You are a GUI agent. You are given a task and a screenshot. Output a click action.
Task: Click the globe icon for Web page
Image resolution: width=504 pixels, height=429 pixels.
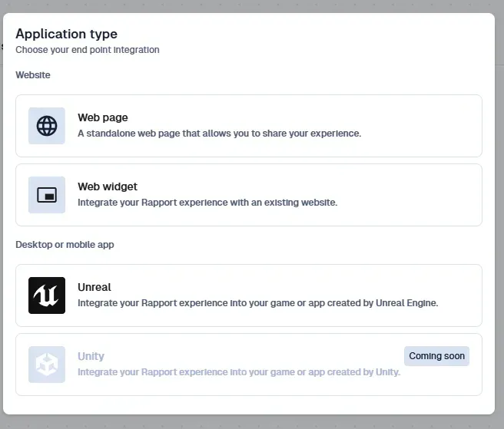pyautogui.click(x=47, y=126)
